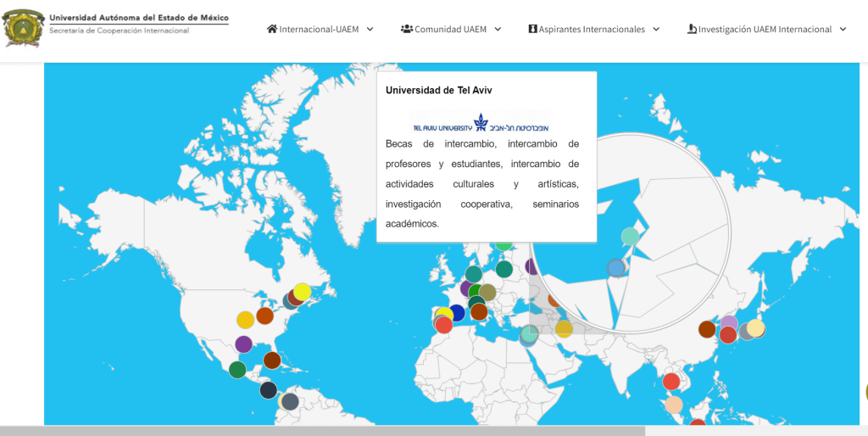
Task: Open the Investigación UAEM Internacional menu
Action: [x=765, y=29]
